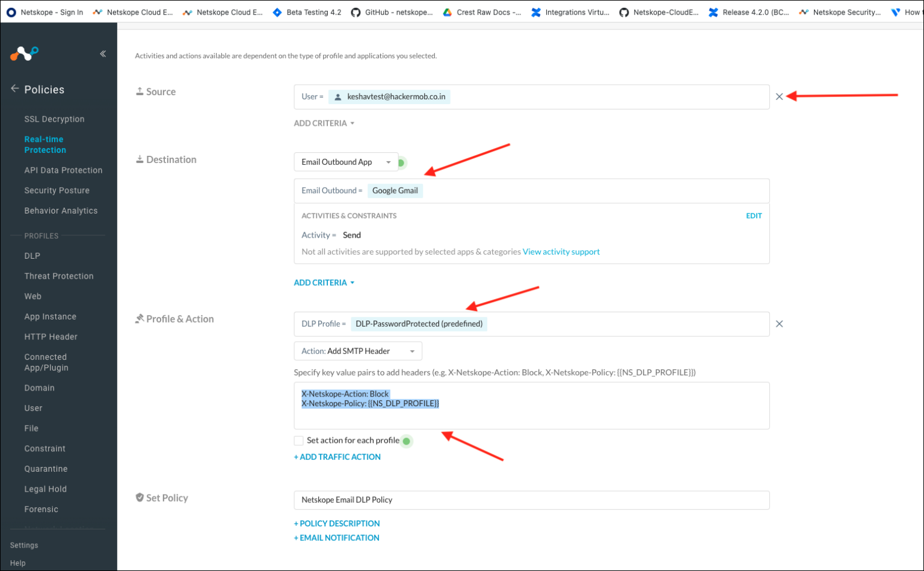This screenshot has width=924, height=571.
Task: Click the back arrow next to Policies
Action: coord(14,88)
